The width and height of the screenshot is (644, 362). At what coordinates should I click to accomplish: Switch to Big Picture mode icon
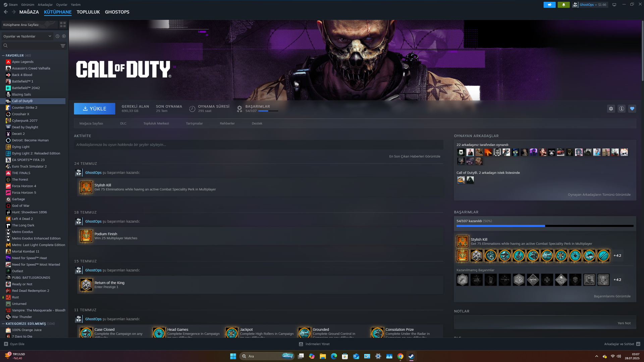coord(614,5)
